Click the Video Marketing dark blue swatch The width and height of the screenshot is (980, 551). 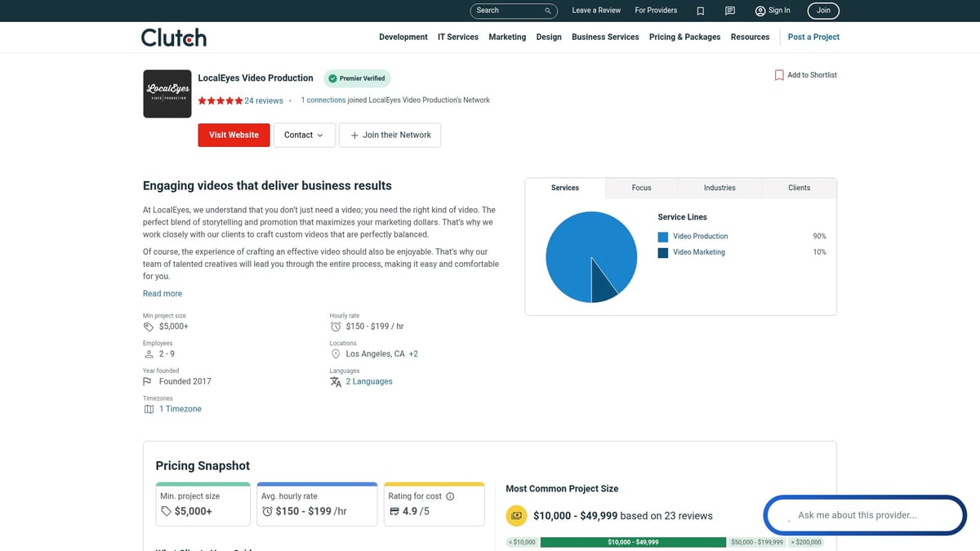663,253
